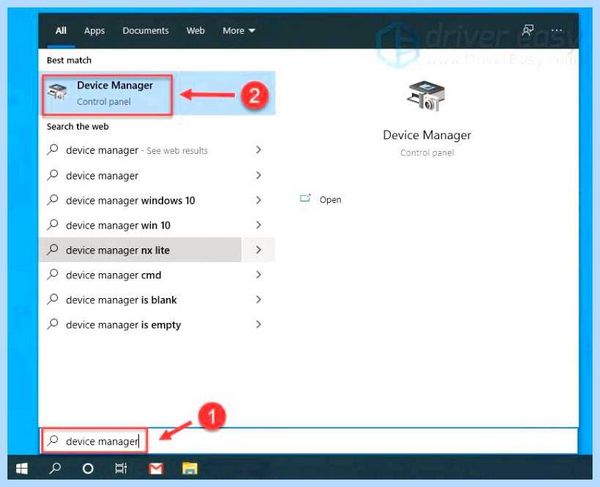Viewport: 600px width, 487px height.
Task: Click the feedback person icon in header
Action: 528,30
